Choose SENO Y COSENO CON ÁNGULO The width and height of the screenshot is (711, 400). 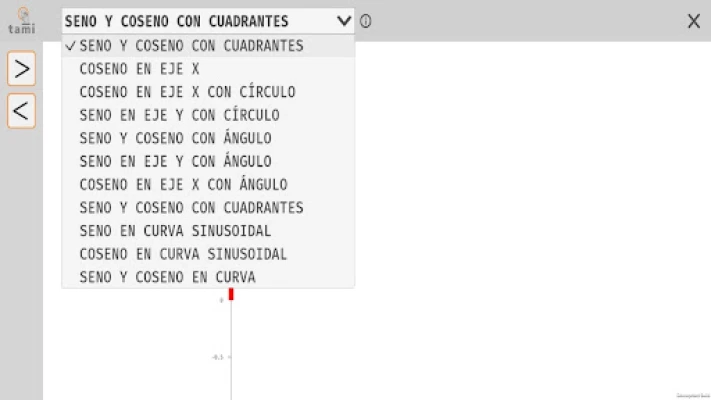[175, 138]
